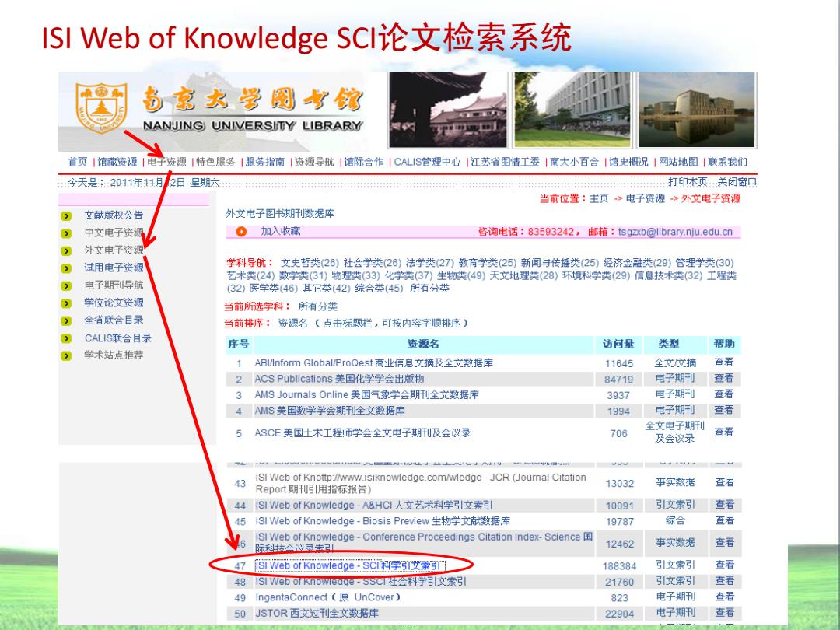Open AMS Journals Online resource link
The width and height of the screenshot is (840, 630).
click(x=367, y=395)
